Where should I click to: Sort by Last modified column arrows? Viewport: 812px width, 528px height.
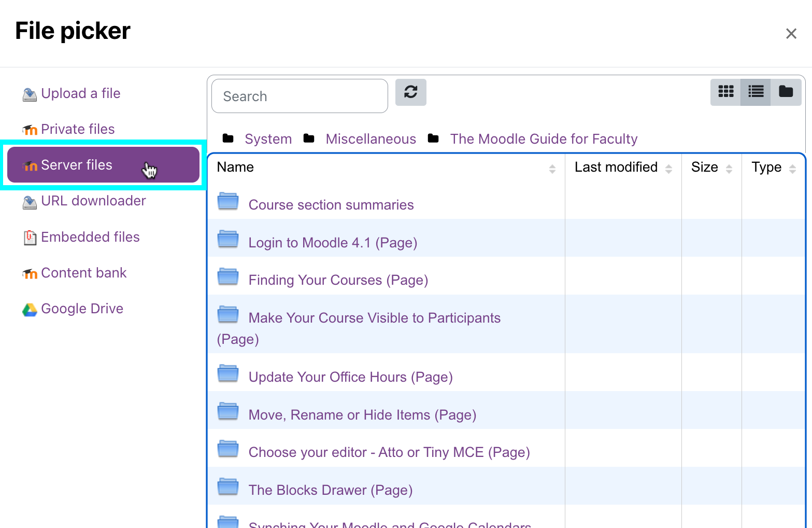coord(668,169)
